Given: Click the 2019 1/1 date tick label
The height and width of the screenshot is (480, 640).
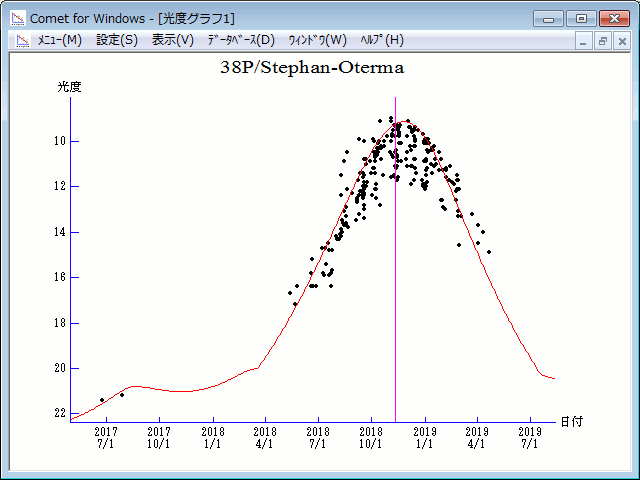Looking at the screenshot, I should pyautogui.click(x=424, y=437).
